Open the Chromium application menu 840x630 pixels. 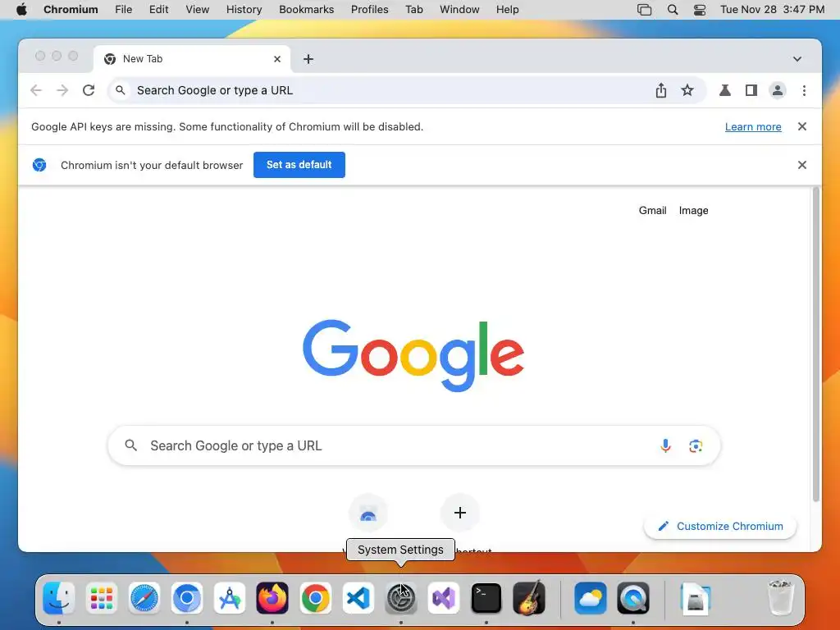71,10
